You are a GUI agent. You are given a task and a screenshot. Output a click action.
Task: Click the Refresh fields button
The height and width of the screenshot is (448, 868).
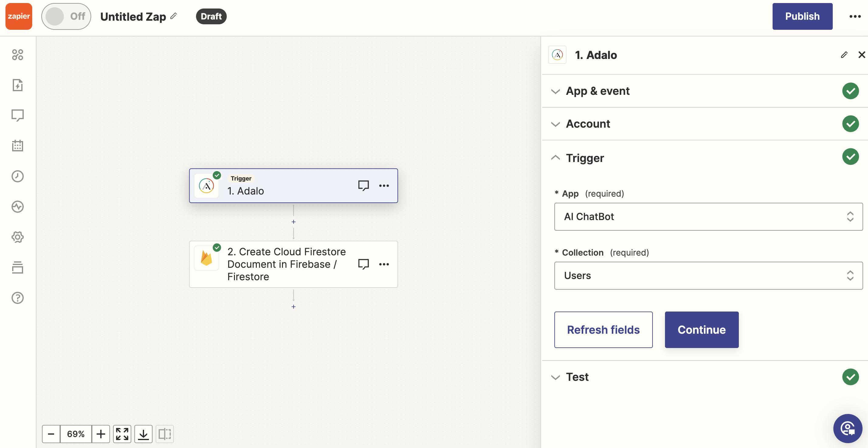(x=603, y=329)
